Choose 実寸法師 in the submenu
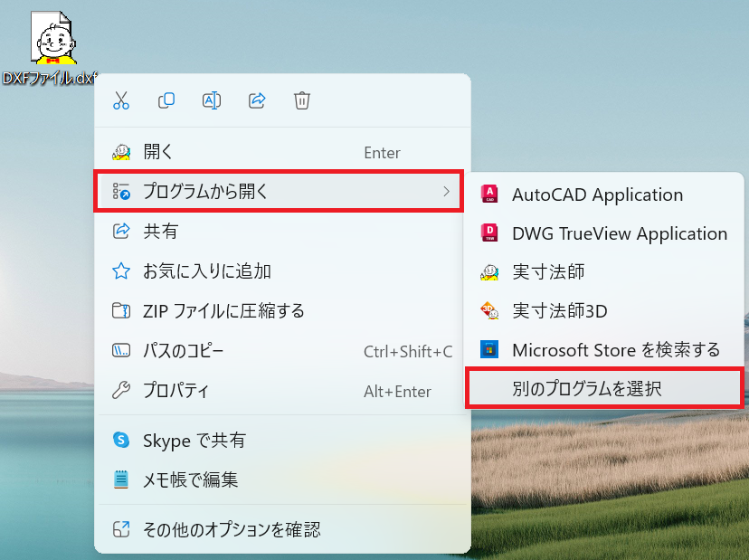The height and width of the screenshot is (560, 749). tap(604, 272)
